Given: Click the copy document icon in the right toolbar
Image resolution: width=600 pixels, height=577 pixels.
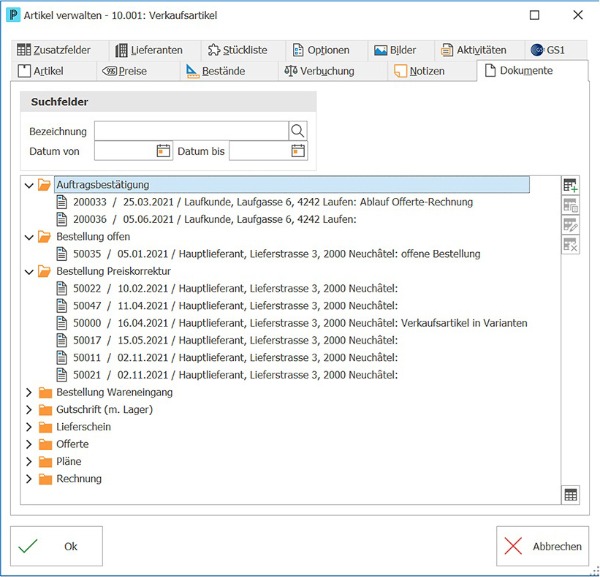Looking at the screenshot, I should click(570, 205).
